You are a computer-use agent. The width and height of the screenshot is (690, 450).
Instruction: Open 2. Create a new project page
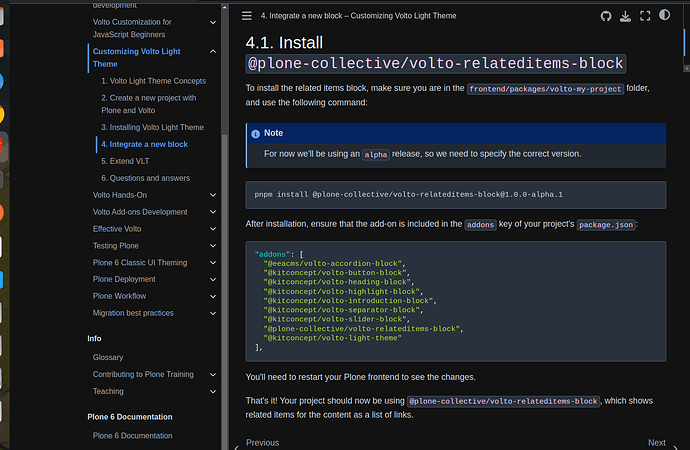(149, 104)
